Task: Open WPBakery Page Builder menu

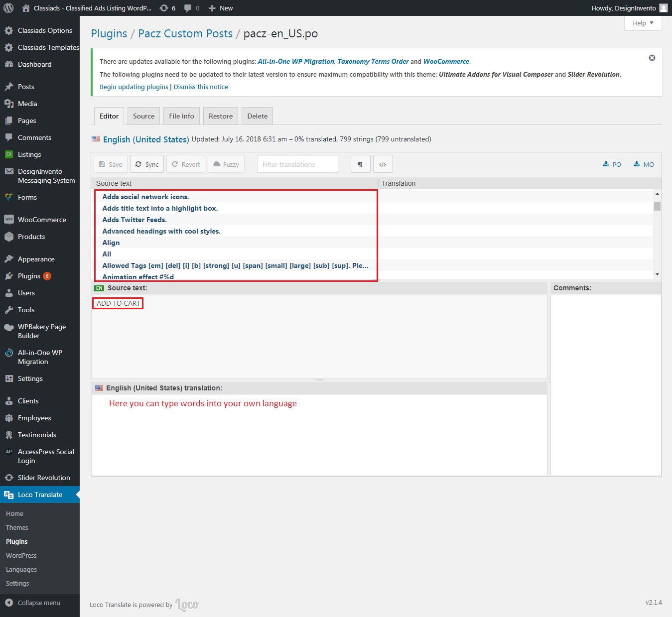Action: 40,331
